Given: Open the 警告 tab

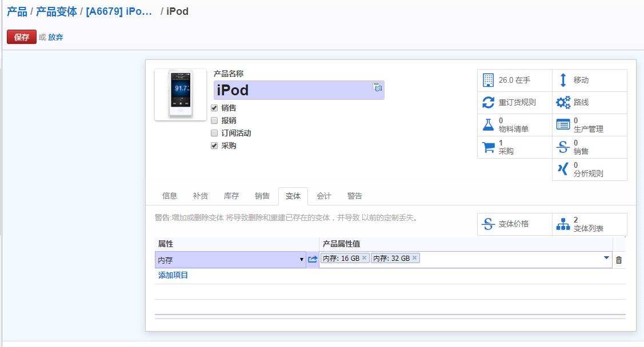Looking at the screenshot, I should pos(354,196).
